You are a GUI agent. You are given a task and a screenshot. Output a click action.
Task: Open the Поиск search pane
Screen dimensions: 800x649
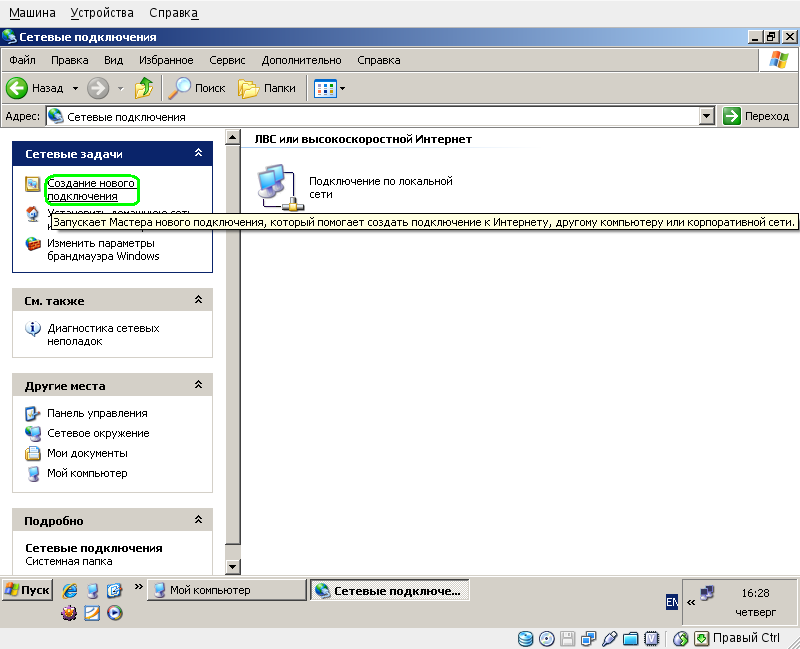tap(197, 88)
